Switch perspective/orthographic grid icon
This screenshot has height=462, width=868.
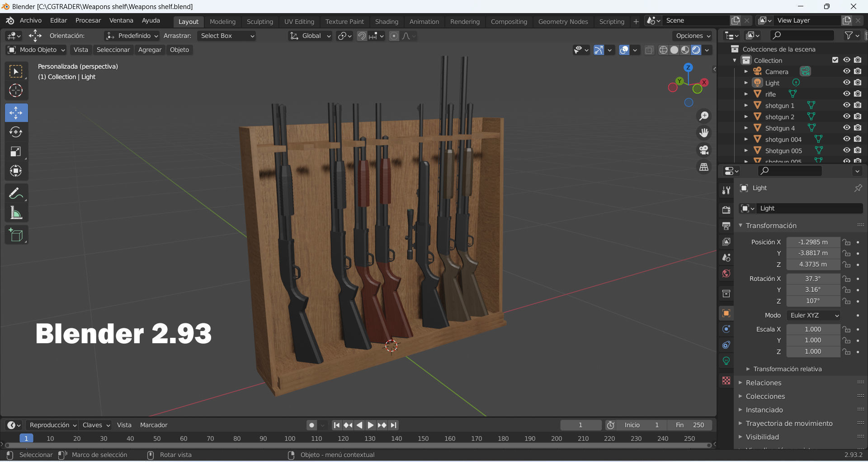704,167
